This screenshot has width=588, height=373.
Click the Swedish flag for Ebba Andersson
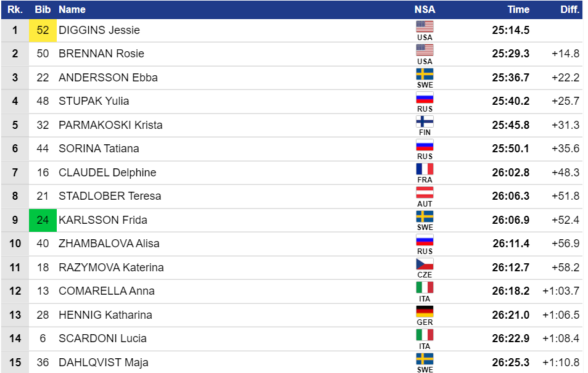point(424,74)
